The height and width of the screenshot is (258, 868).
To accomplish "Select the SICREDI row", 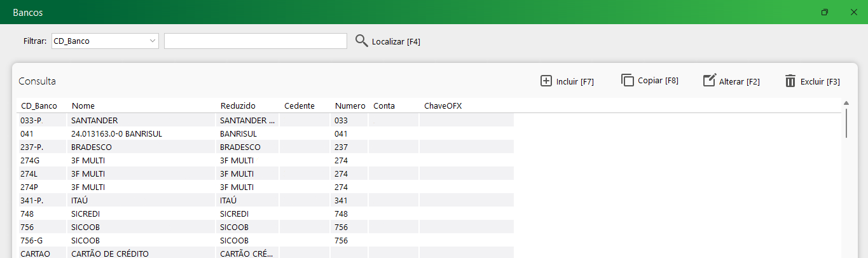I will (265, 214).
